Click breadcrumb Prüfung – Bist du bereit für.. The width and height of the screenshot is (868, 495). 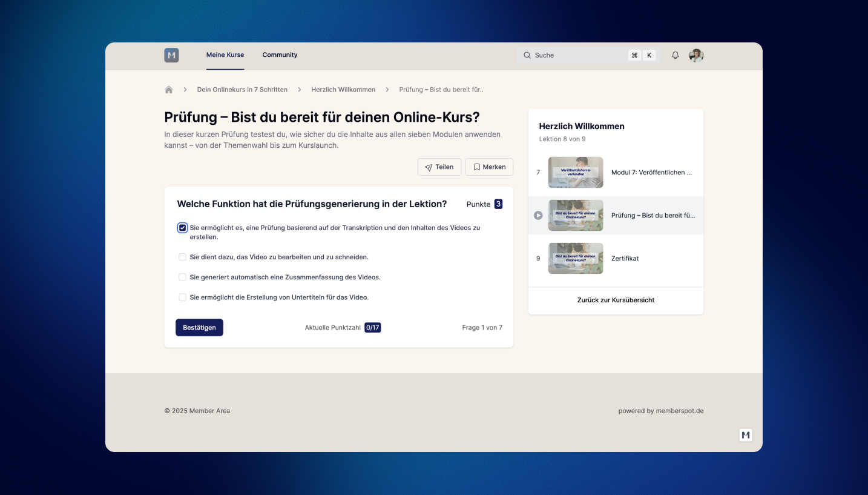[441, 90]
